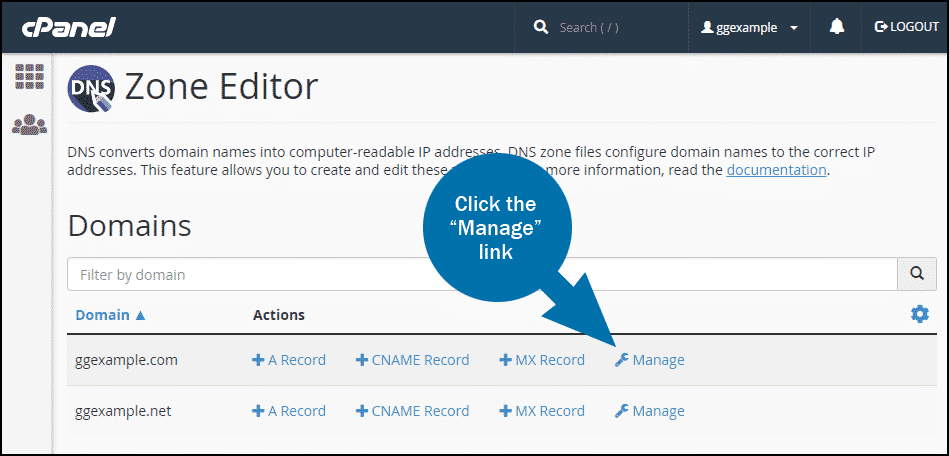Open the table settings gear icon
Screen dimensions: 949x456
point(919,314)
